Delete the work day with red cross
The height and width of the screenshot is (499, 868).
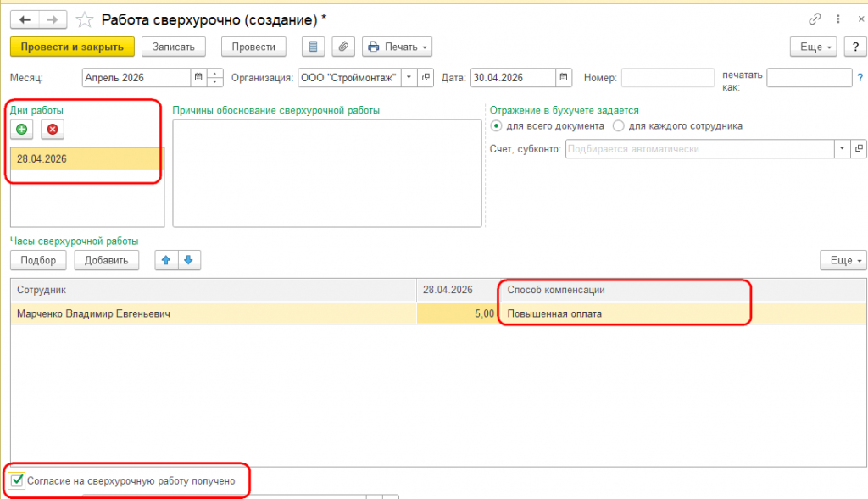[53, 130]
